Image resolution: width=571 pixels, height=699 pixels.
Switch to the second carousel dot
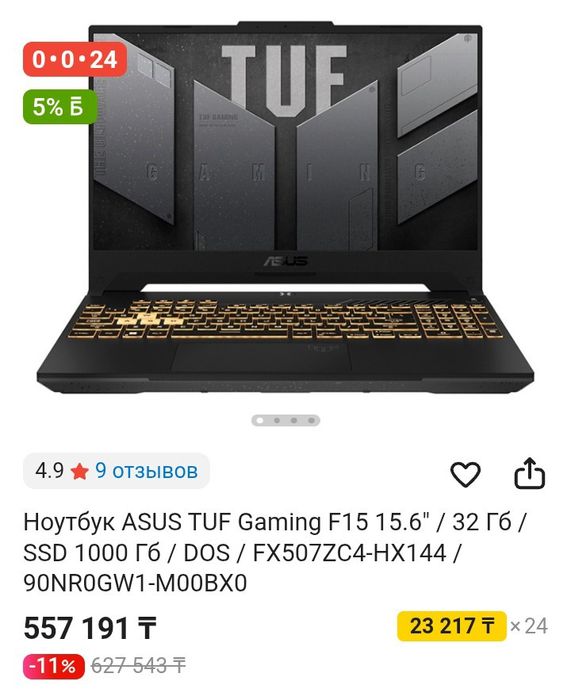click(277, 420)
